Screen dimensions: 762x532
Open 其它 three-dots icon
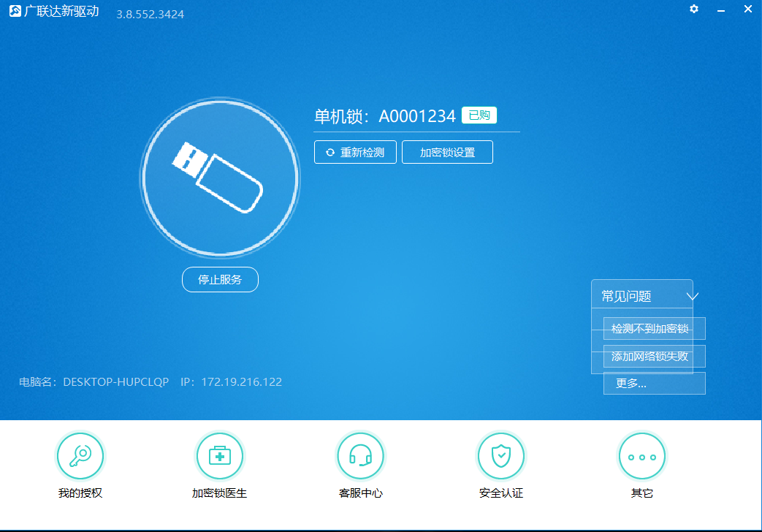641,456
